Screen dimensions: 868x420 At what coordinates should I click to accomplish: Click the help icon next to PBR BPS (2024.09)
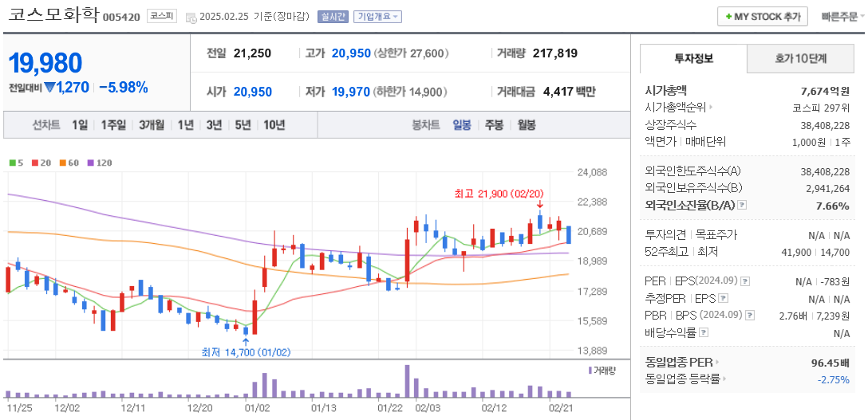pos(750,316)
